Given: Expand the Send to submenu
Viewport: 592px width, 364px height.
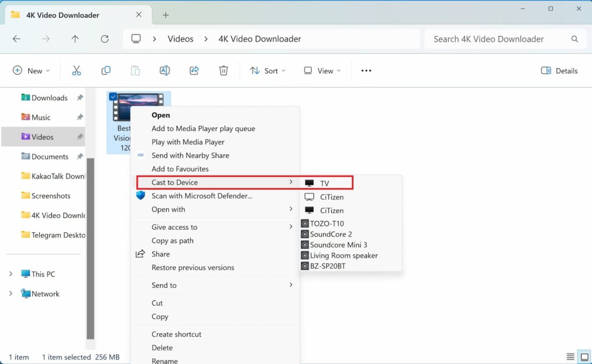Looking at the screenshot, I should coord(291,285).
